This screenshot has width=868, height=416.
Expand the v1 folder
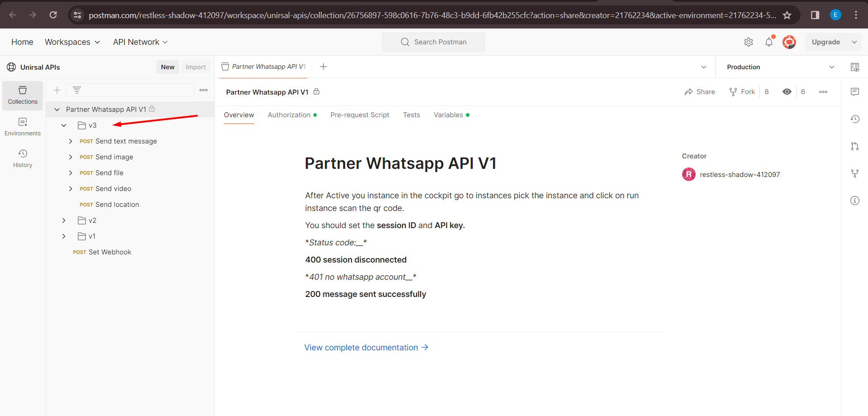click(64, 236)
